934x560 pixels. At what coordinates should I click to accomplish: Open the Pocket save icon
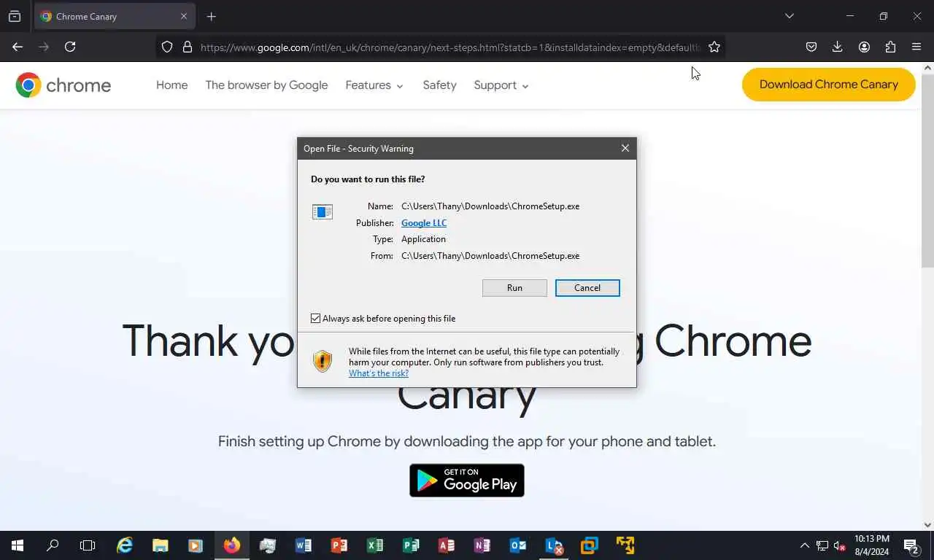pyautogui.click(x=811, y=47)
